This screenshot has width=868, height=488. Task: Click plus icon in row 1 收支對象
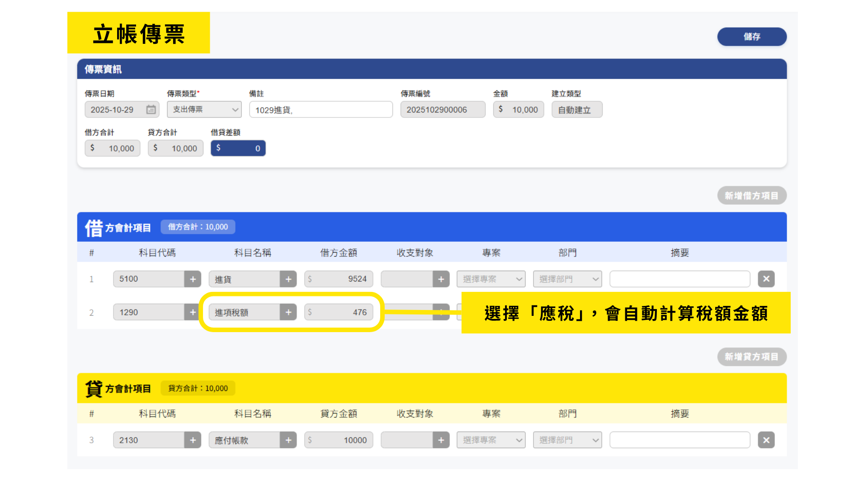441,279
